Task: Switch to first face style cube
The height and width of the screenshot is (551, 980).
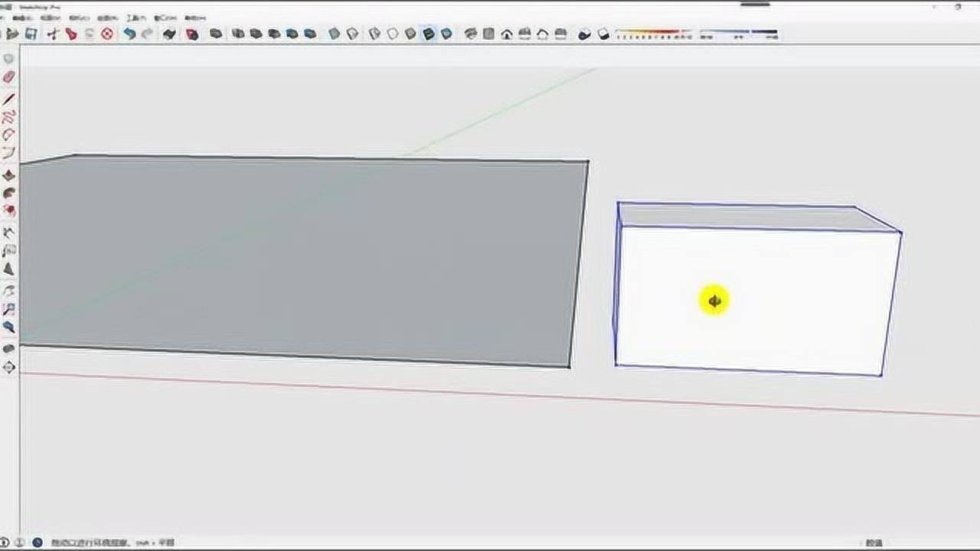Action: [335, 34]
